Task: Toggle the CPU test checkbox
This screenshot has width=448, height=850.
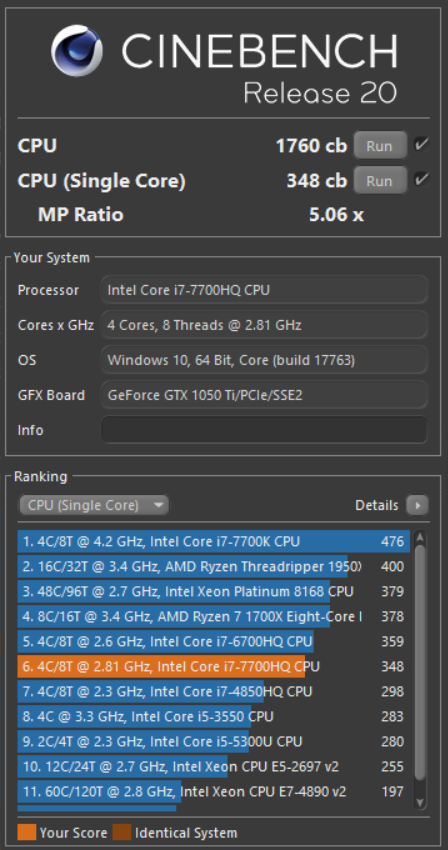Action: tap(421, 145)
